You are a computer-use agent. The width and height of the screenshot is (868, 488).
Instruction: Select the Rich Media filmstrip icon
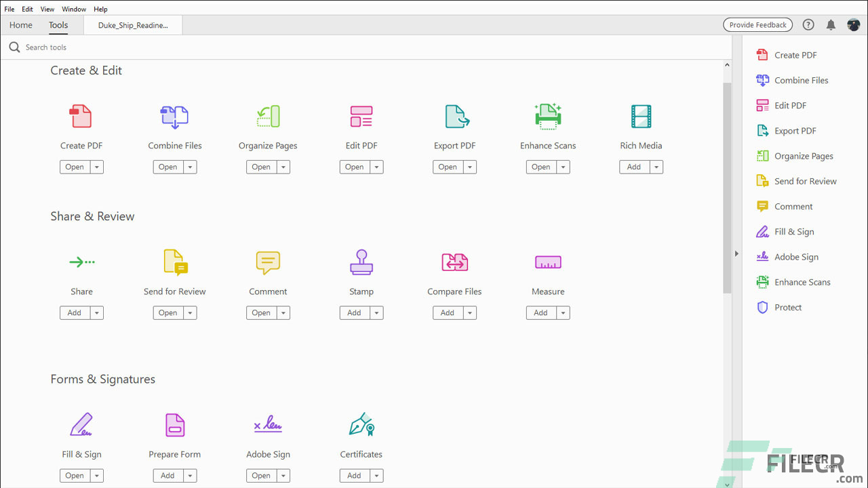[641, 117]
